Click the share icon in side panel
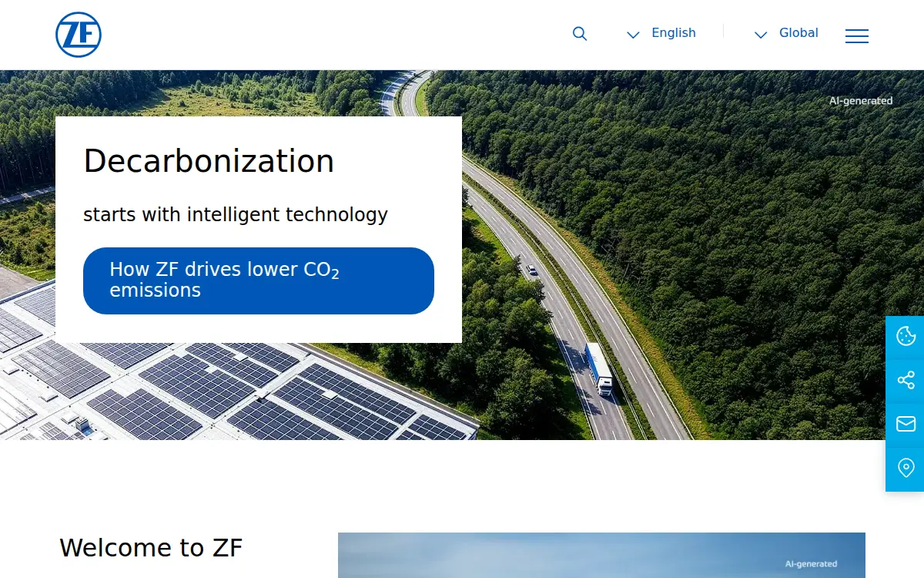The image size is (924, 578). [906, 380]
